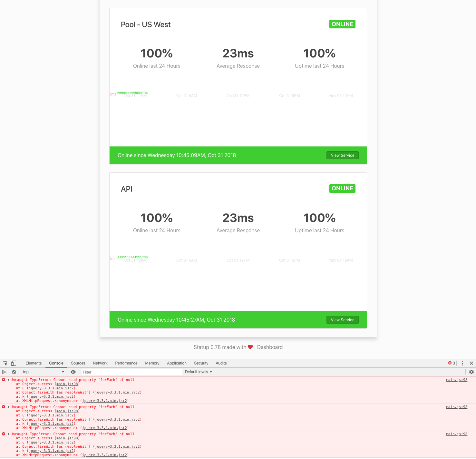Toggle the device toolbar

click(x=14, y=363)
